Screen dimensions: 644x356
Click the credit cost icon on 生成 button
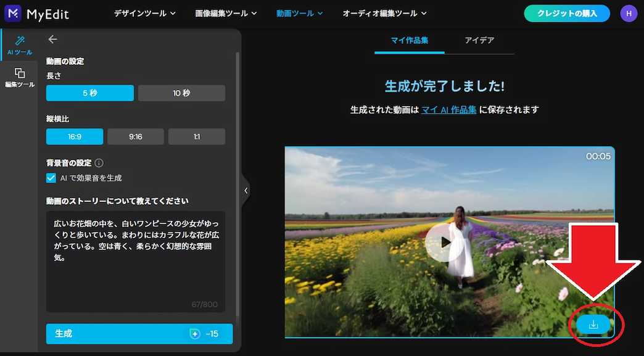point(194,333)
